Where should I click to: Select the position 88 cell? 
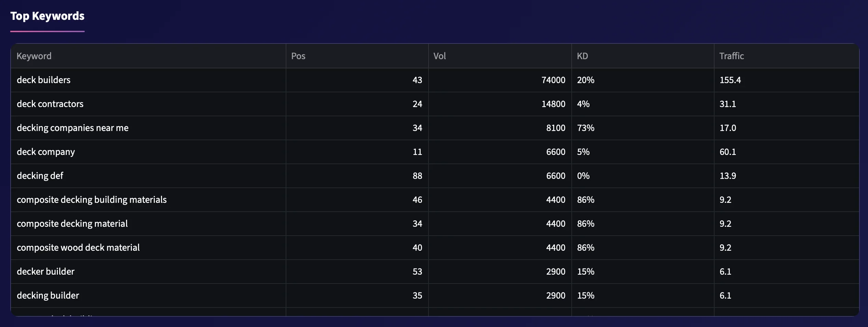417,176
